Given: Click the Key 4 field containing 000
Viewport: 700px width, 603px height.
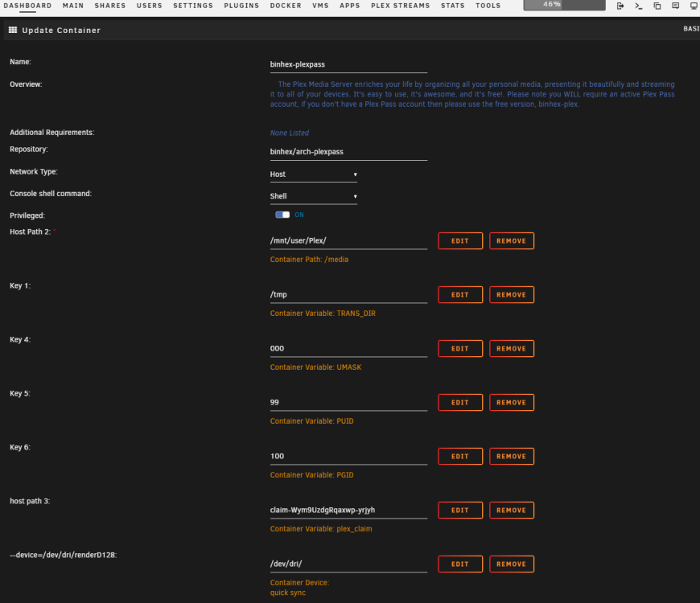Looking at the screenshot, I should [348, 349].
